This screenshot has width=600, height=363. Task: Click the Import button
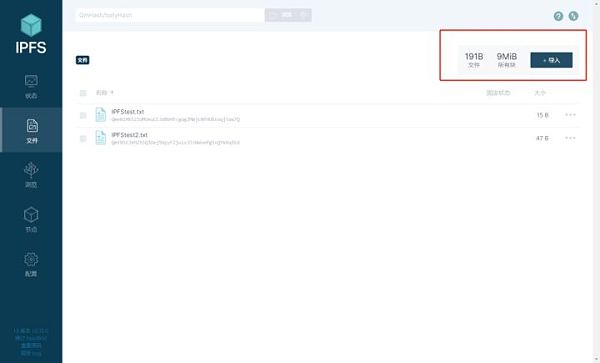[x=551, y=60]
